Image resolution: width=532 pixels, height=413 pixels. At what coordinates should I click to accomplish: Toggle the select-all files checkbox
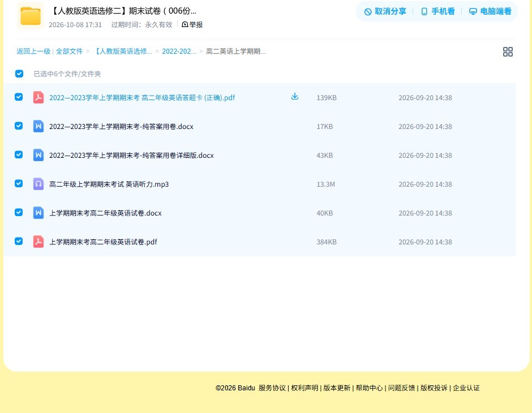[19, 74]
